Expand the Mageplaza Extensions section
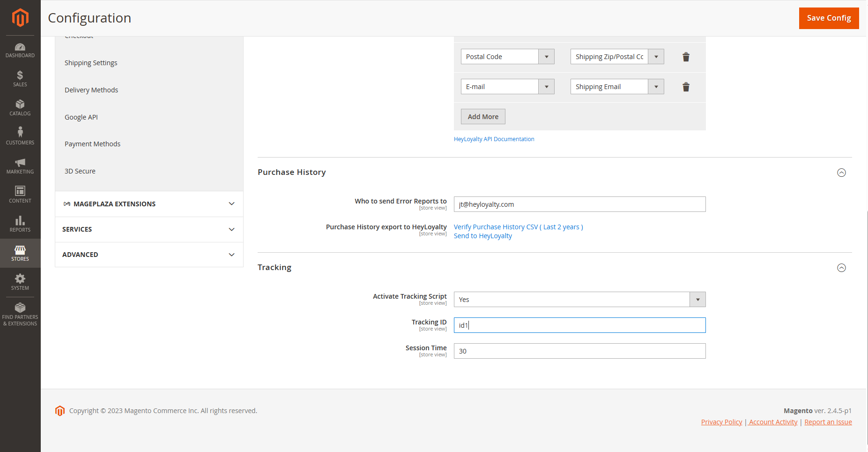This screenshot has width=868, height=452. 149,204
